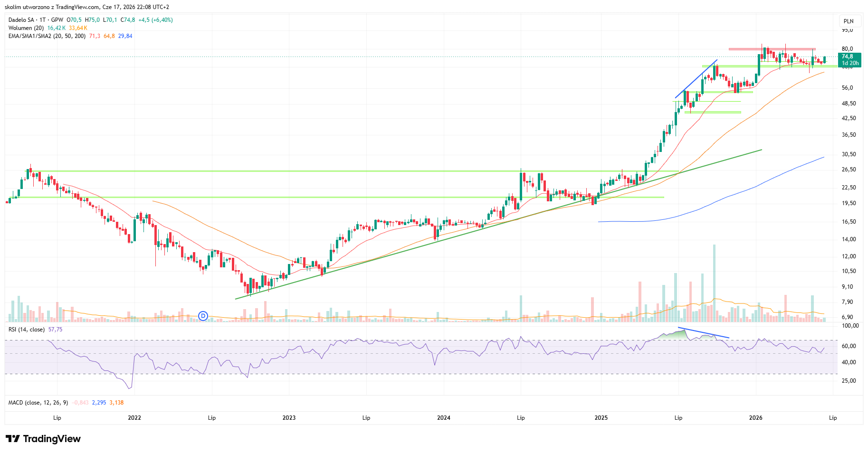Click the 30,50 price axis label

[x=849, y=154]
